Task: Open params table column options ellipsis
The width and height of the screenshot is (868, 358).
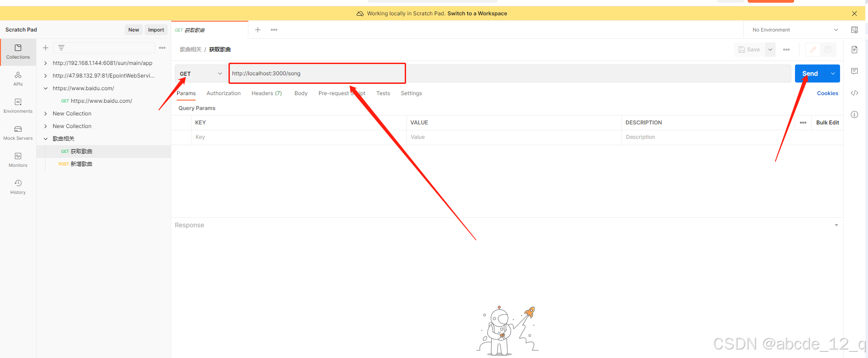Action: point(803,123)
